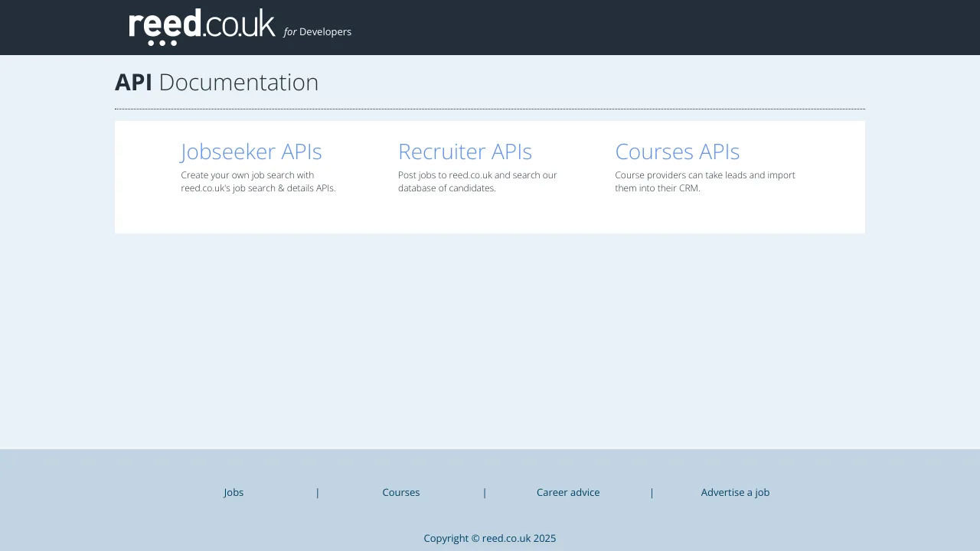The height and width of the screenshot is (551, 980).
Task: Click the 'Course providers can take leads' description
Action: tap(705, 181)
